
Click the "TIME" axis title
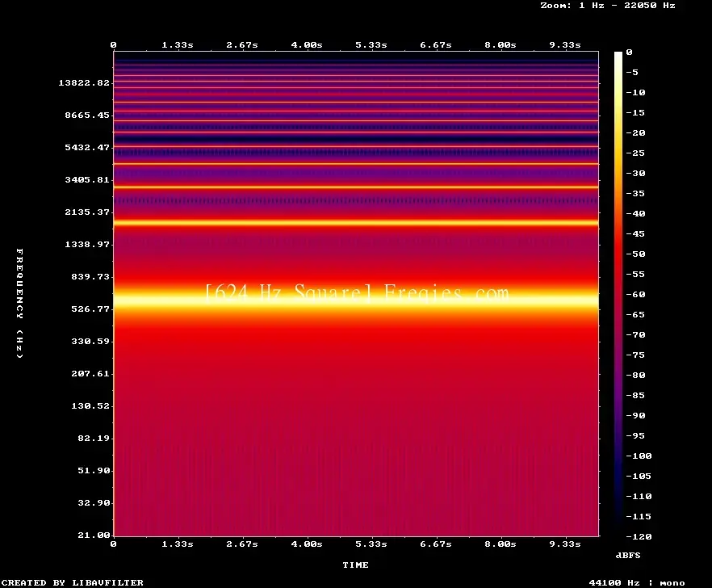coord(355,565)
